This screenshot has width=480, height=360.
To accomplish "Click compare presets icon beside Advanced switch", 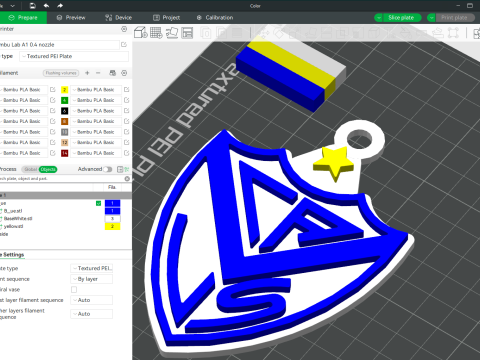I will click(120, 169).
